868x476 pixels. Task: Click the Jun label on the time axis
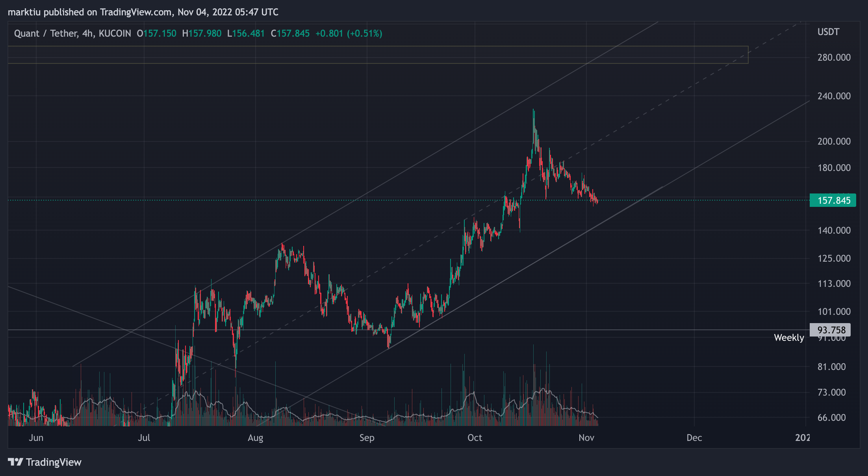coord(36,438)
